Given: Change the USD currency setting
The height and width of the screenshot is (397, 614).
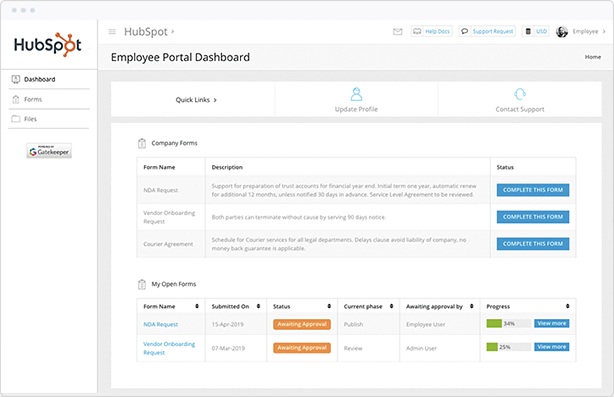Looking at the screenshot, I should (x=536, y=31).
